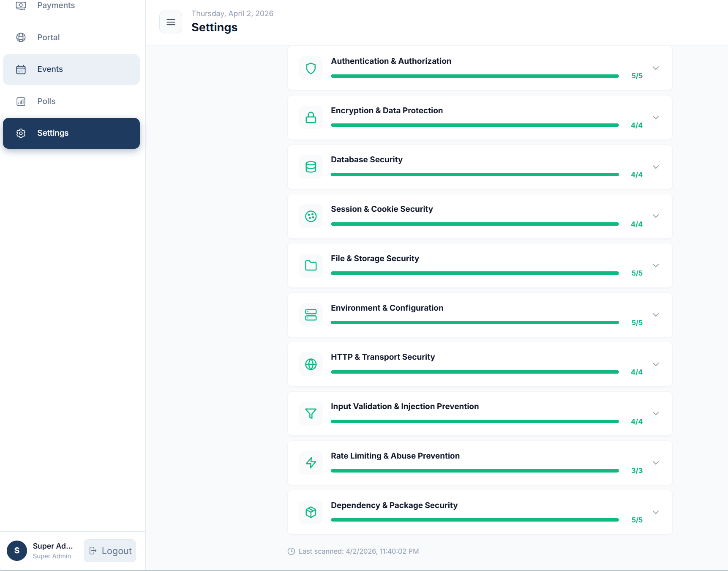
Task: Click the Logout button
Action: 109,551
